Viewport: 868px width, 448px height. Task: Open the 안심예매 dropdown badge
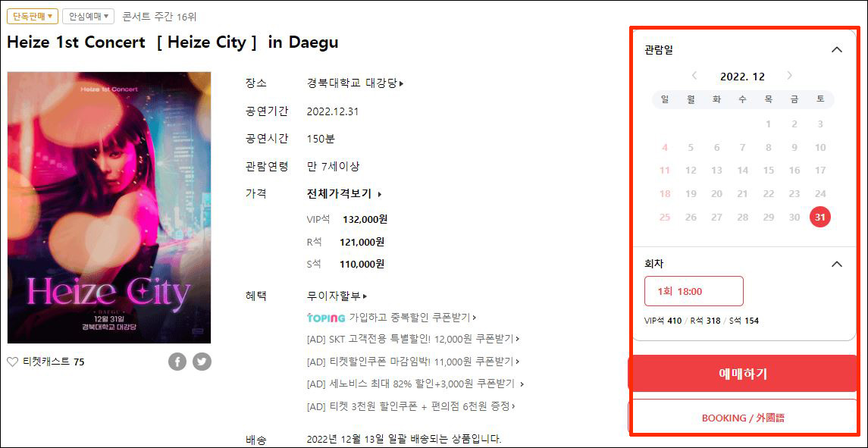click(x=89, y=16)
